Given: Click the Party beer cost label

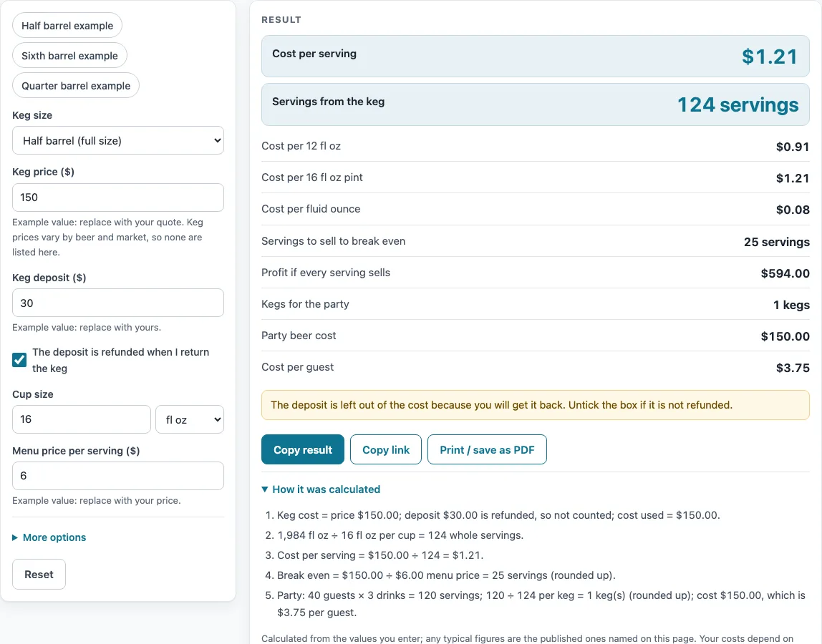Looking at the screenshot, I should 299,336.
